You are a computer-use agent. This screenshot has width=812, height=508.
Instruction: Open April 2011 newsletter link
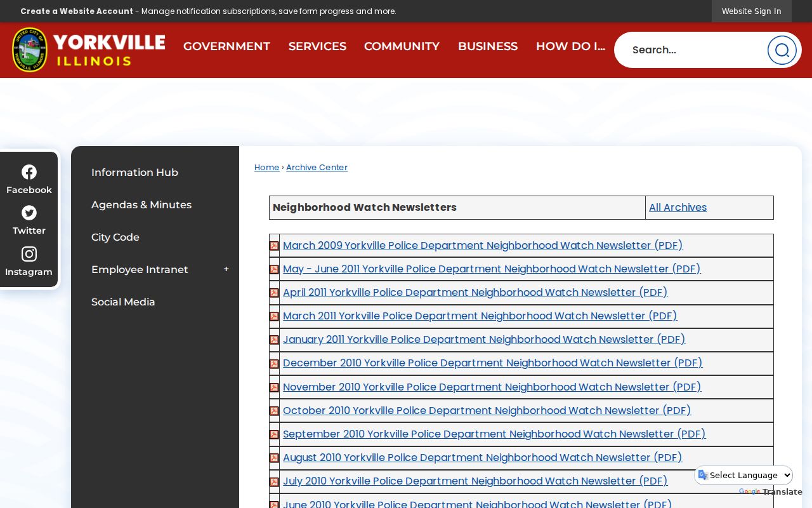pos(475,292)
